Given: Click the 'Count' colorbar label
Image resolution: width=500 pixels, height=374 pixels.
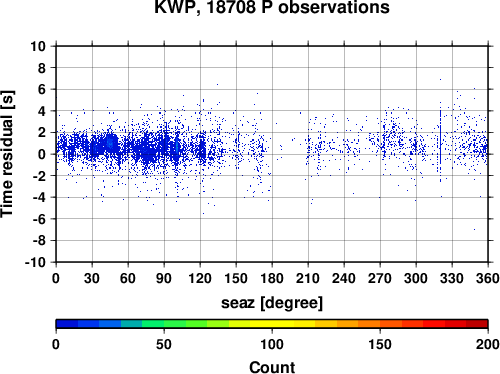Looking at the screenshot, I should (272, 367).
